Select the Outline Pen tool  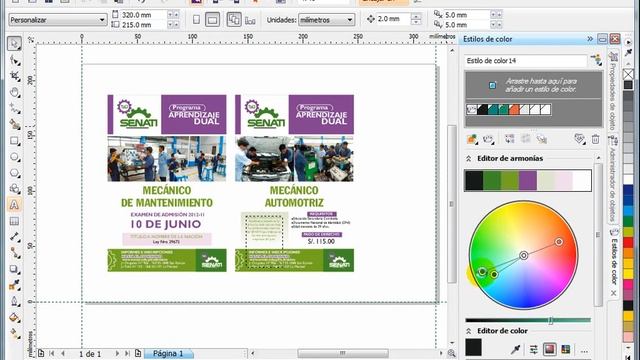pyautogui.click(x=14, y=301)
